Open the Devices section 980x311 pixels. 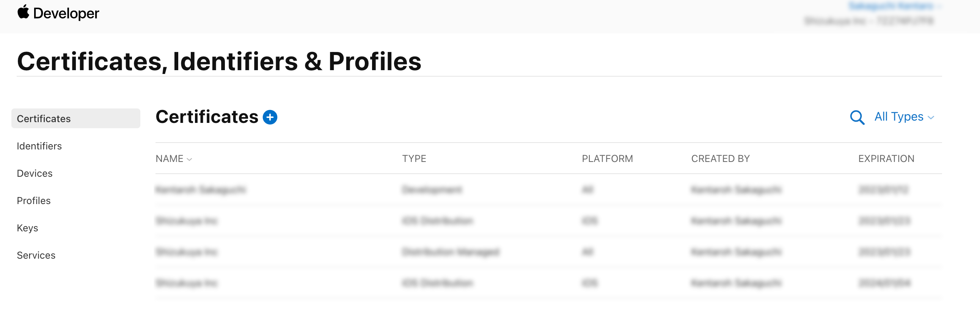click(35, 173)
